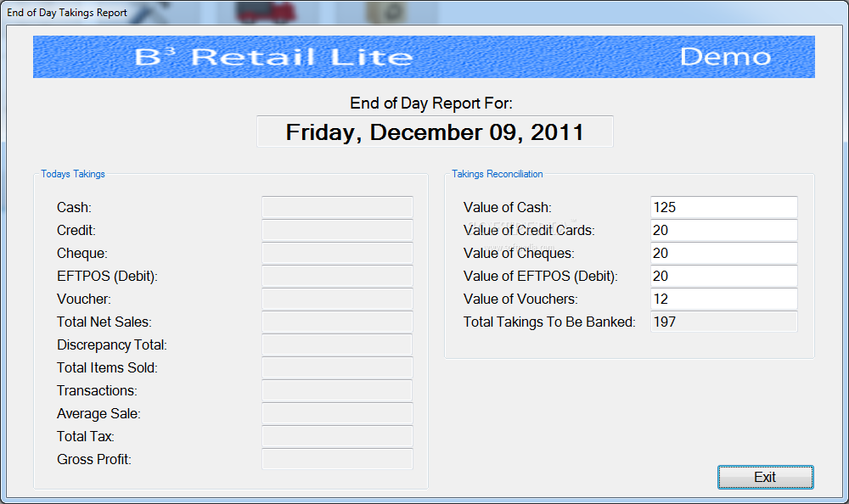Click the 'Gross Profit:' label
This screenshot has height=504, width=849.
pos(94,459)
